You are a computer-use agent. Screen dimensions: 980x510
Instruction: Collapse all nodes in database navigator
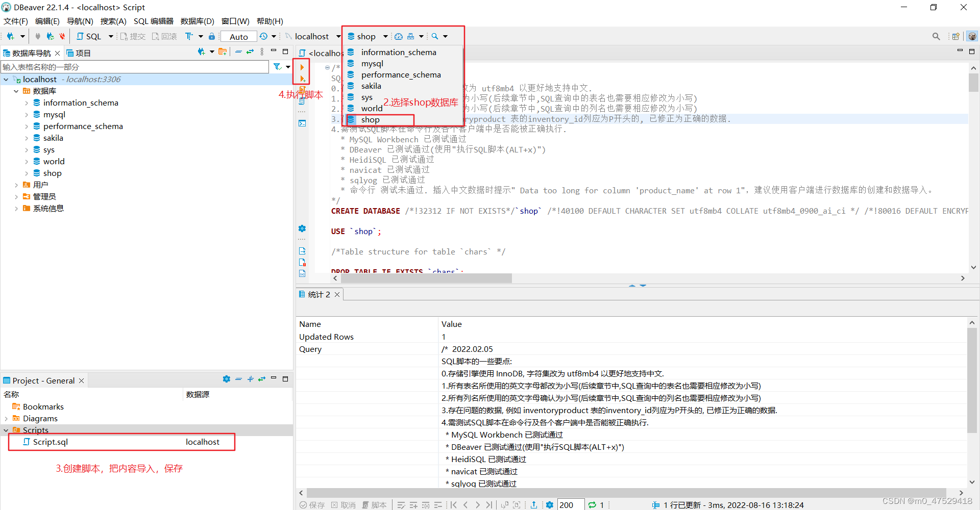pos(238,52)
